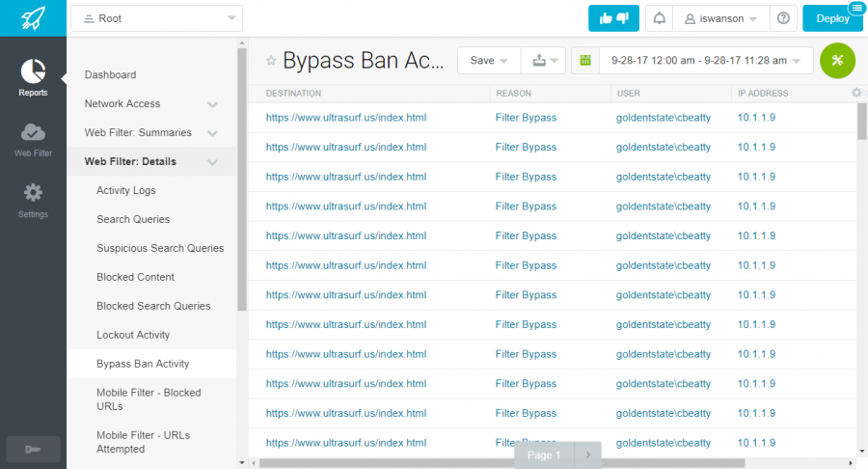Viewport: 868px width, 469px height.
Task: Click the rocket logo icon
Action: pyautogui.click(x=33, y=18)
